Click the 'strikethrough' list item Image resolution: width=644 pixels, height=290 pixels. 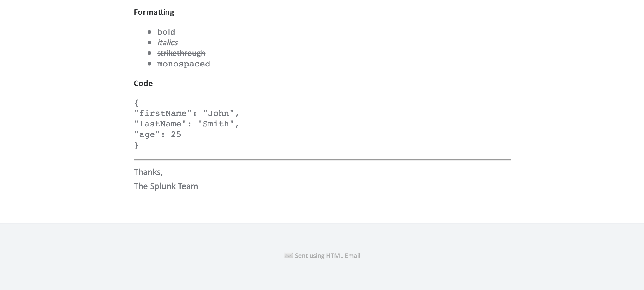point(181,53)
